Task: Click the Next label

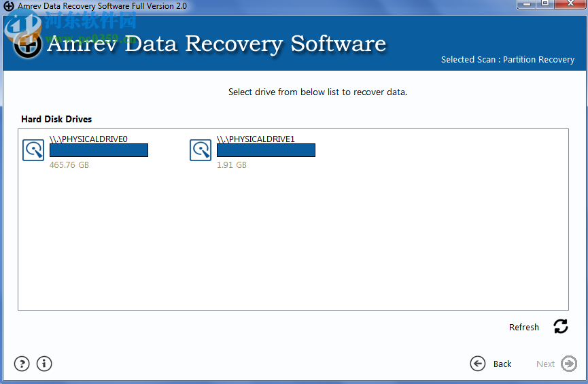Action: point(545,364)
